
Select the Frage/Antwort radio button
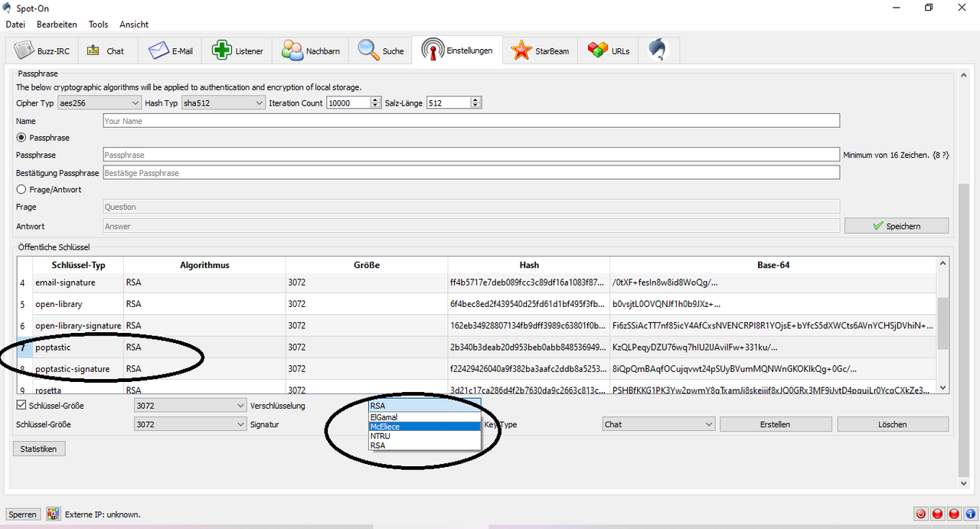[21, 189]
